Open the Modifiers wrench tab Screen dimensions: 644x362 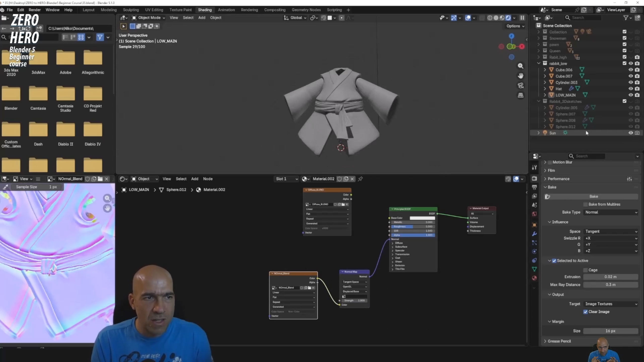(534, 234)
